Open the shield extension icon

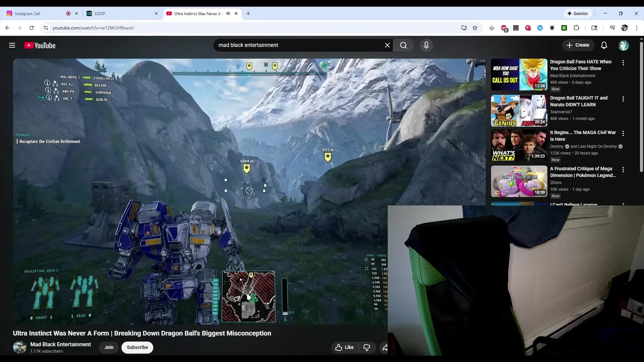point(552,28)
